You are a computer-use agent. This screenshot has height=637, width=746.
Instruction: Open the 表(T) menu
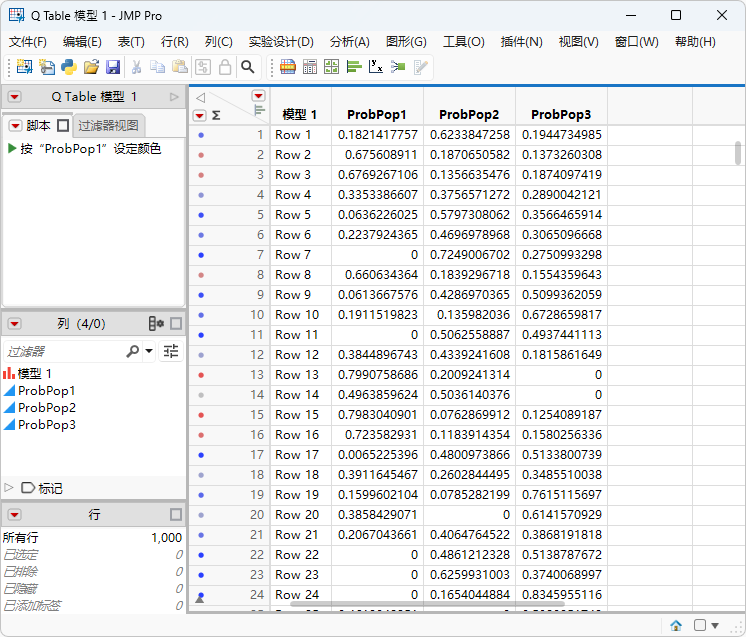click(x=131, y=42)
